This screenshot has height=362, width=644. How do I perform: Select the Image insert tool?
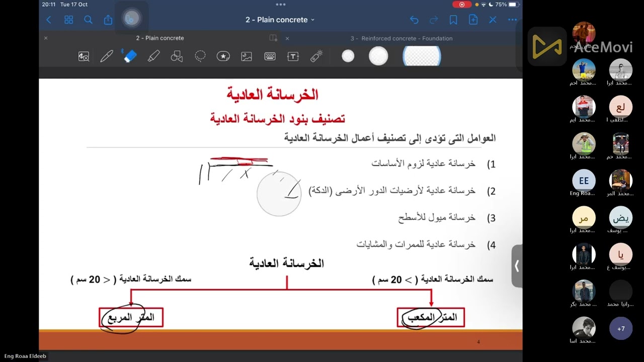[247, 57]
